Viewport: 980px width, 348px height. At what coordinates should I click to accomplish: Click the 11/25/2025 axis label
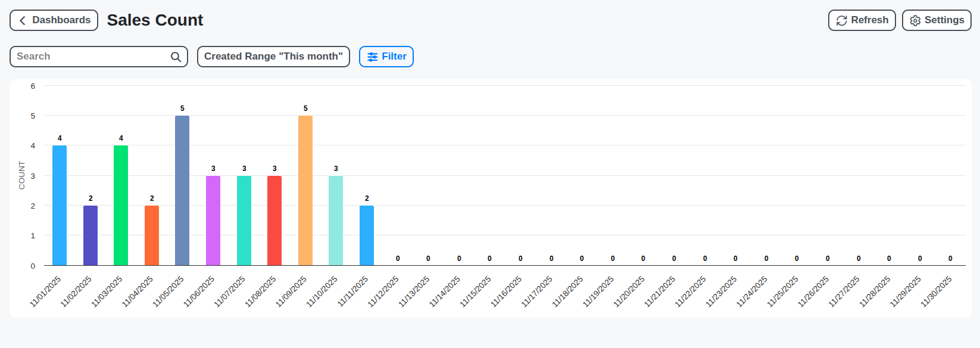click(783, 291)
